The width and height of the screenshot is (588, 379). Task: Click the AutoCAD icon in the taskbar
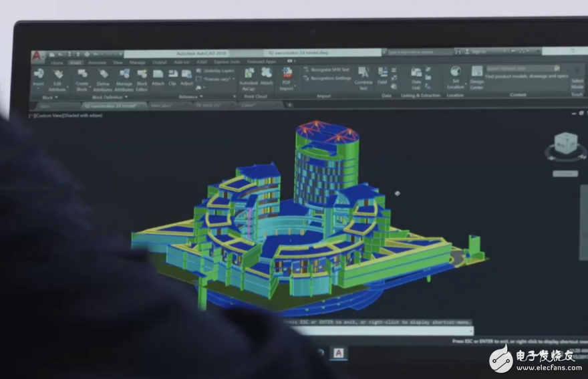click(339, 352)
